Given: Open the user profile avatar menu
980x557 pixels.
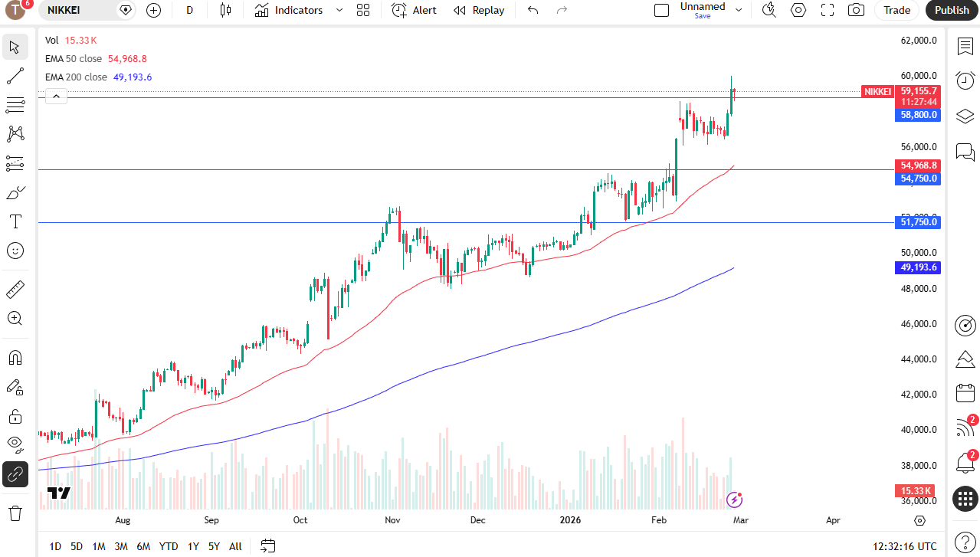Looking at the screenshot, I should 16,10.
